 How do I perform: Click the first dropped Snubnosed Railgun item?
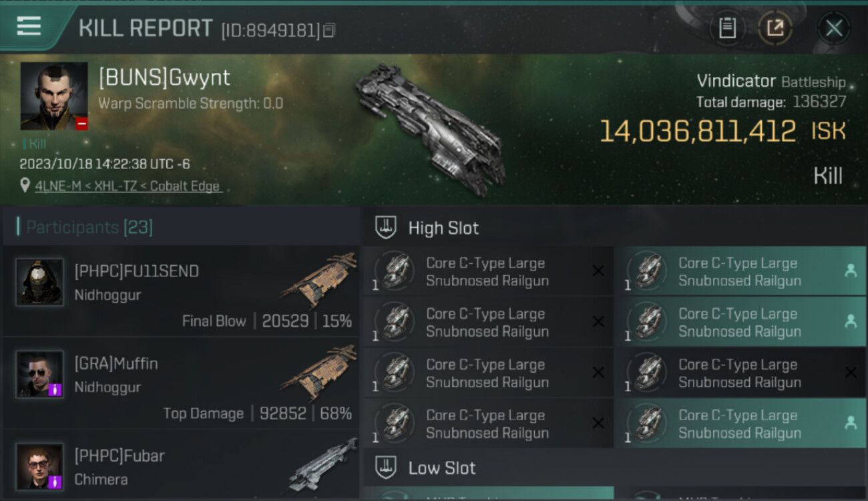[740, 271]
